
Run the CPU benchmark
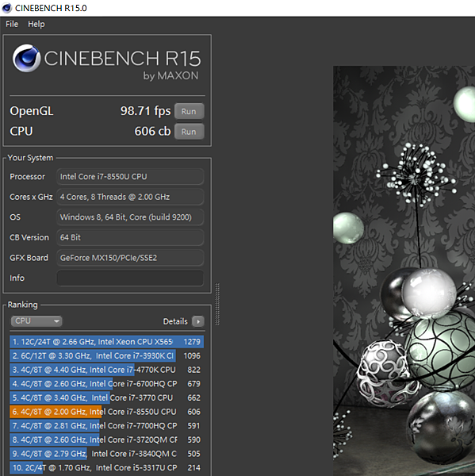[x=189, y=132]
